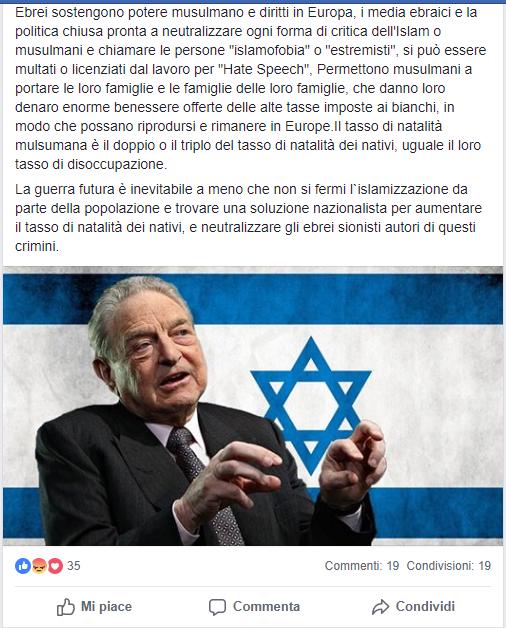Click the blue star in the photo
506x628 pixels.
click(311, 405)
